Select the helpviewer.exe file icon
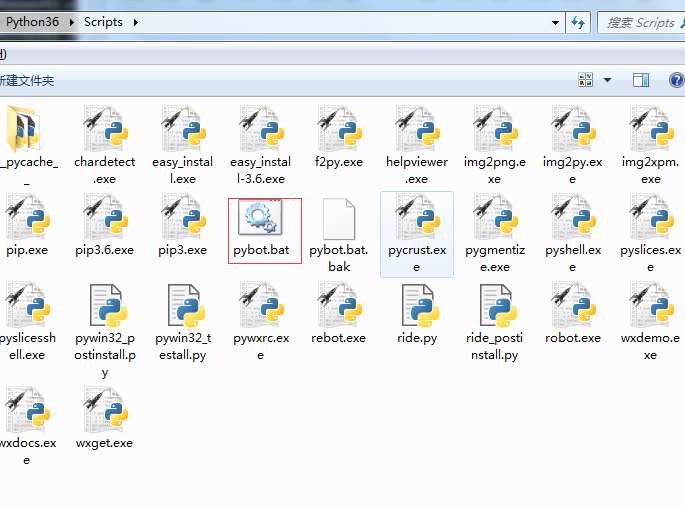 click(x=417, y=127)
